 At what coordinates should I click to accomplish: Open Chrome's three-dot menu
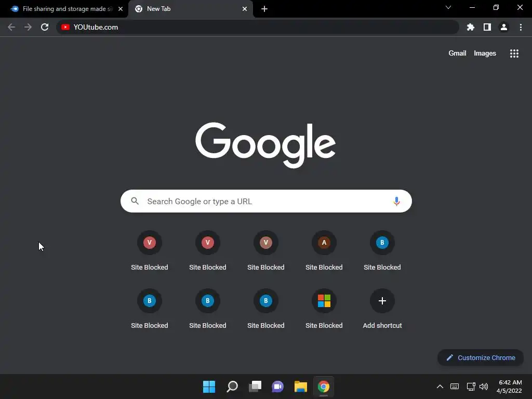coord(521,27)
